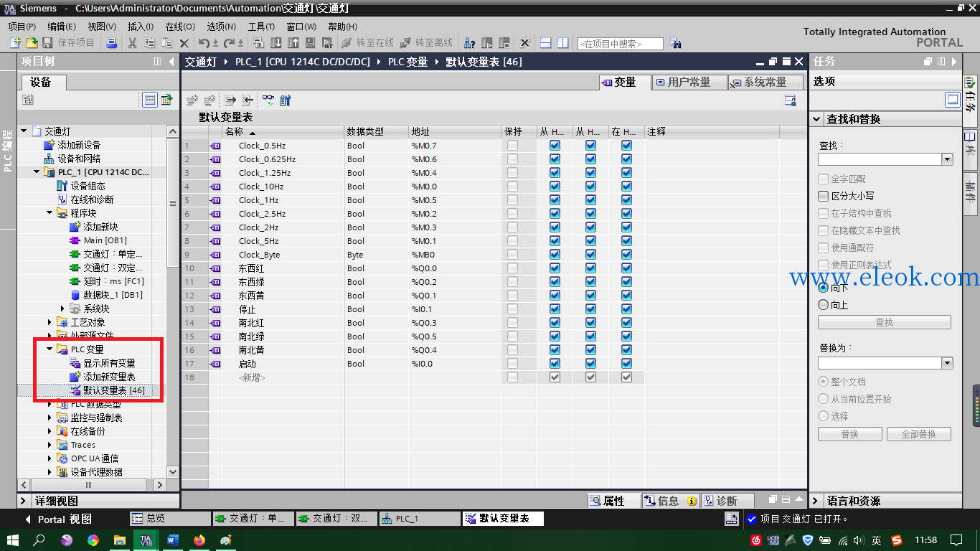This screenshot has height=551, width=980.
Task: Open Firefox from the taskbar
Action: [x=199, y=540]
